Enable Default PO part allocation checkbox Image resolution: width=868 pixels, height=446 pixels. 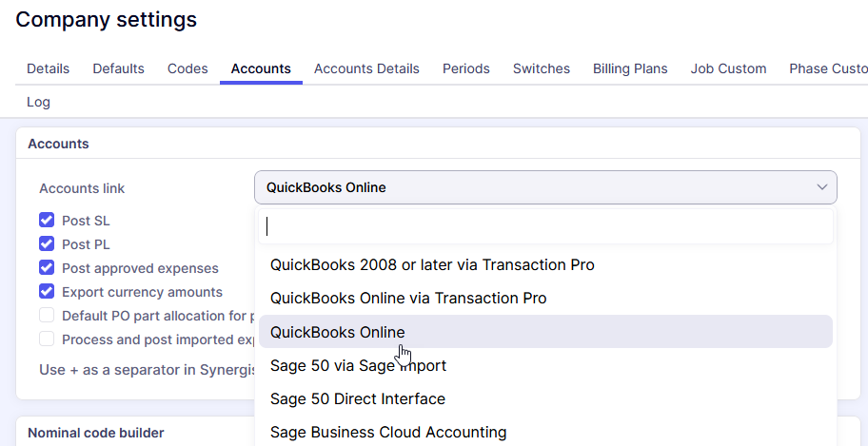click(47, 316)
